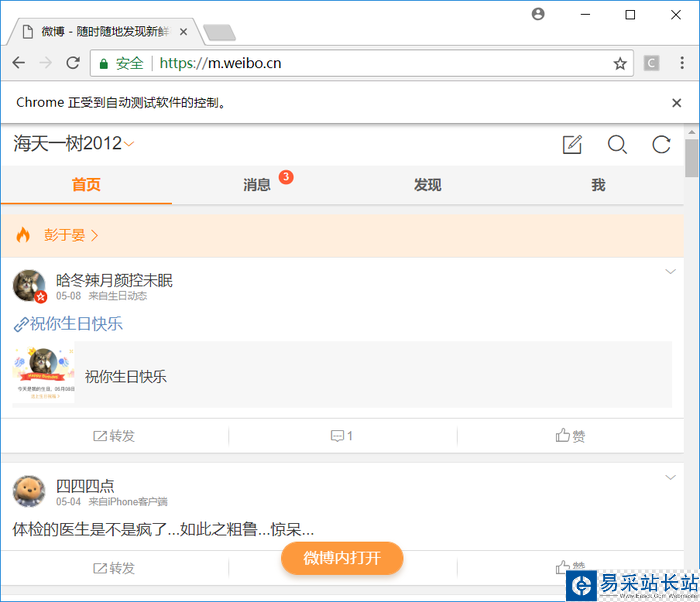Expand options chevron on 晗冬辣月颜控未眠 post

pyautogui.click(x=670, y=272)
